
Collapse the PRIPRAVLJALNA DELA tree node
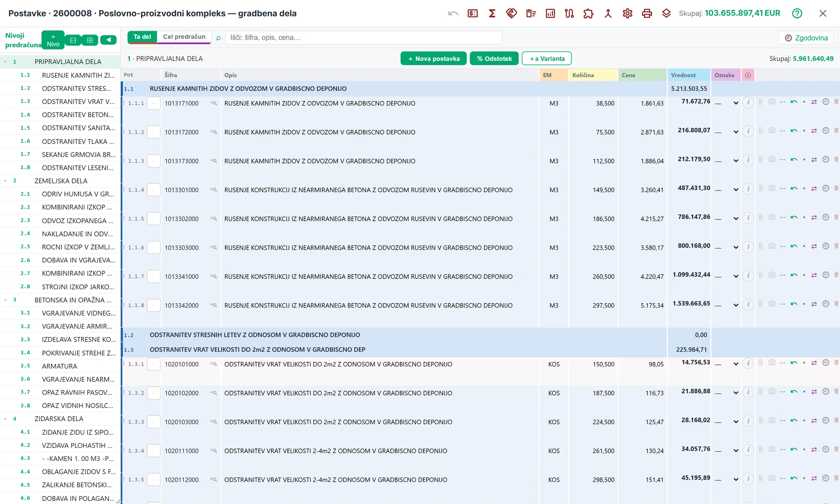point(5,61)
